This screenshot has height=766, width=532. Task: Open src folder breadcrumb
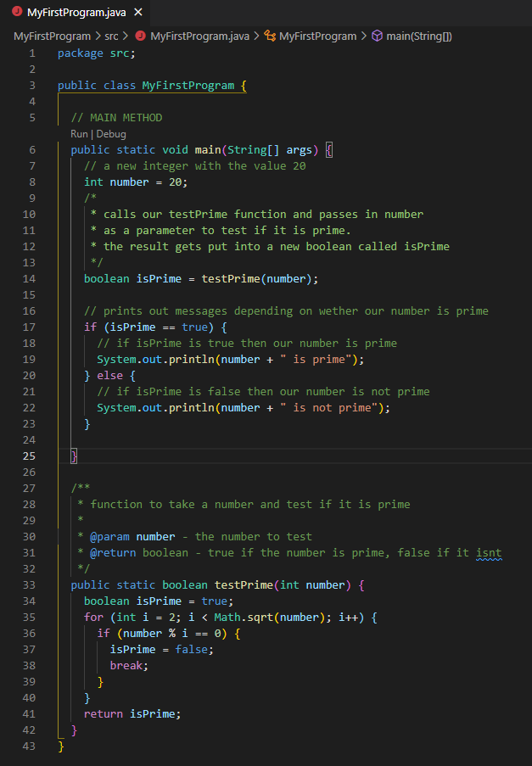pos(111,36)
